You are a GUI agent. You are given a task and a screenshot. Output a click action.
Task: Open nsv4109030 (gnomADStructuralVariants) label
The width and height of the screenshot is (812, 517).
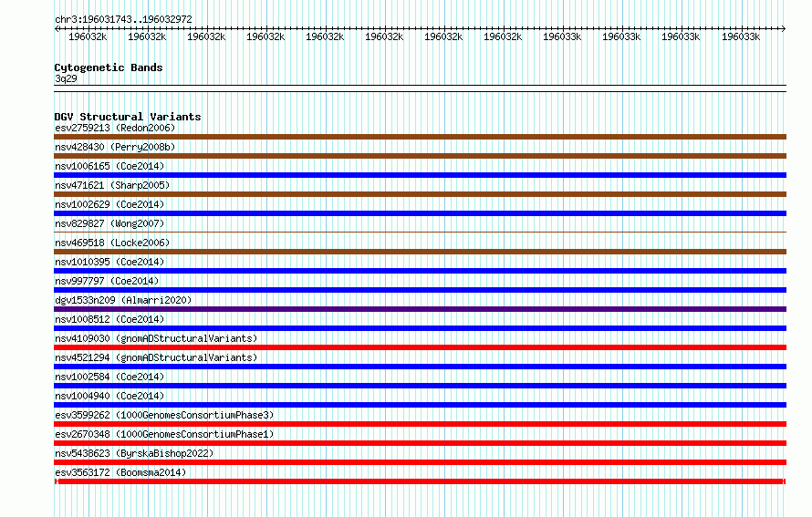click(156, 338)
